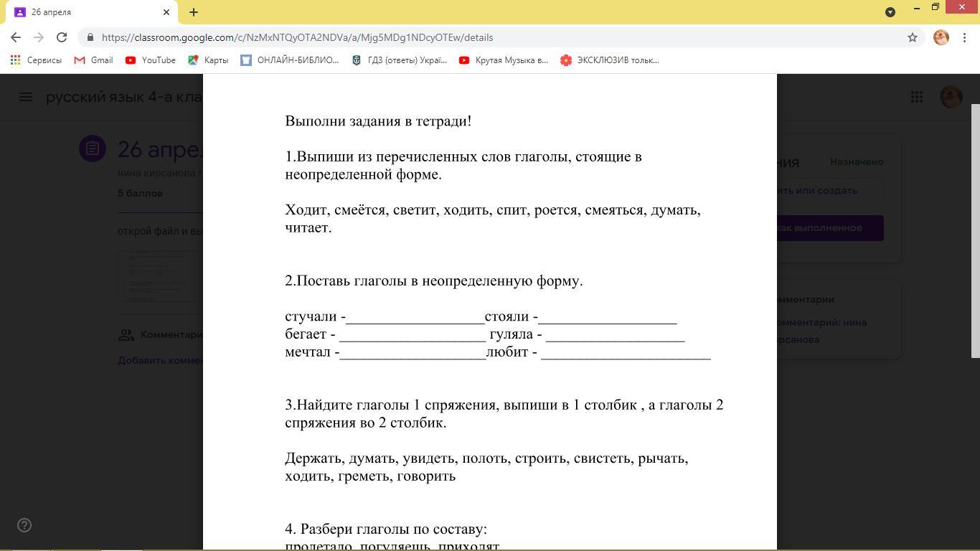The image size is (980, 551).
Task: Open the Gmail bookmark
Action: click(93, 60)
